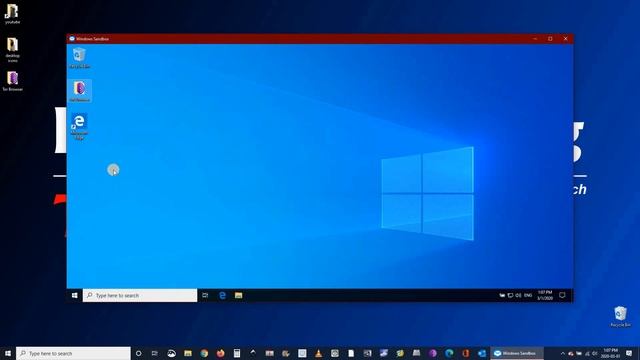This screenshot has width=640, height=360.
Task: Select the Microsoft Edge shortcut on the Sandbox desktop
Action: [79, 126]
